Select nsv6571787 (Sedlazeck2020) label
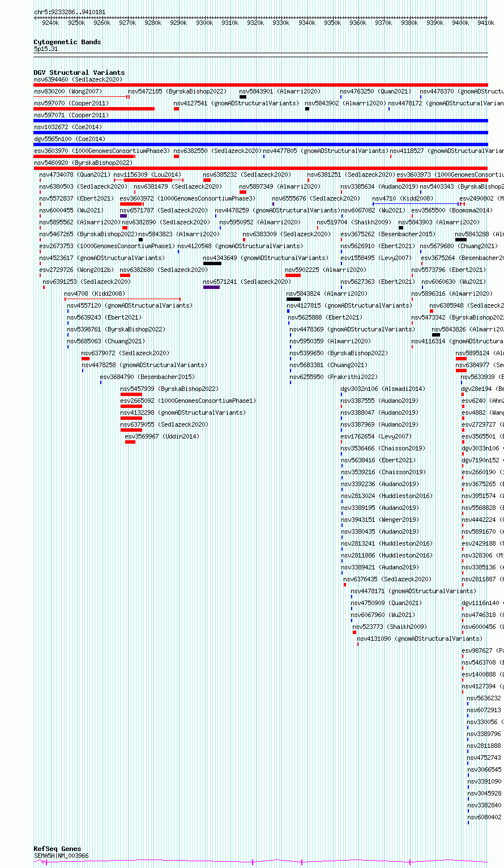 click(164, 211)
